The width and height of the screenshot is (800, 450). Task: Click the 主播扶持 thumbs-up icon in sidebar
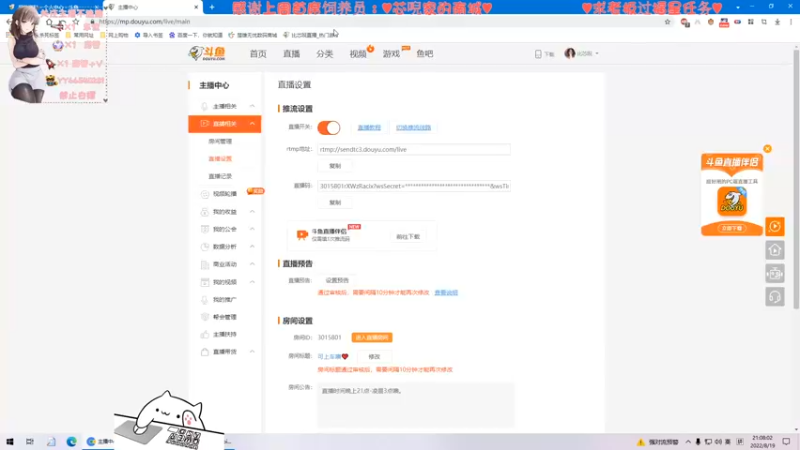205,334
